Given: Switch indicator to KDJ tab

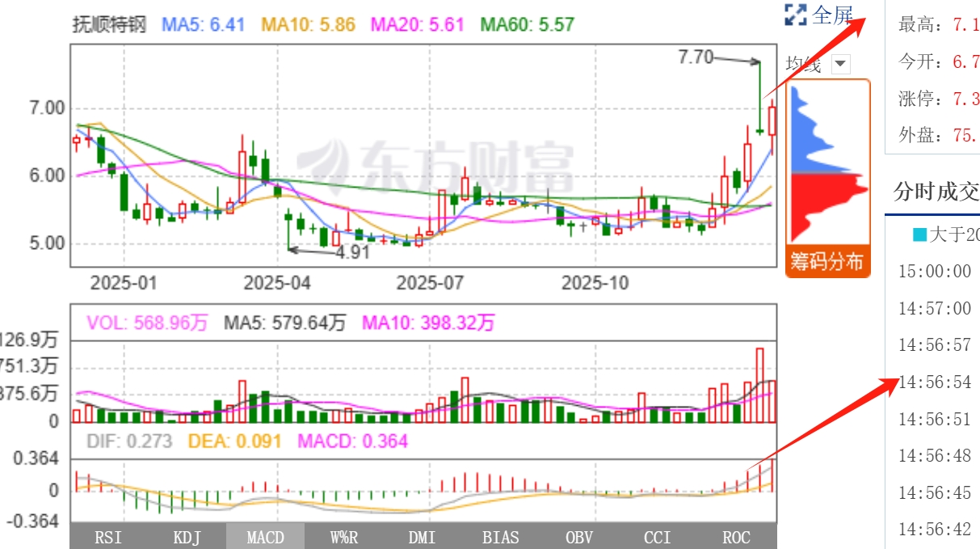Looking at the screenshot, I should (x=187, y=537).
